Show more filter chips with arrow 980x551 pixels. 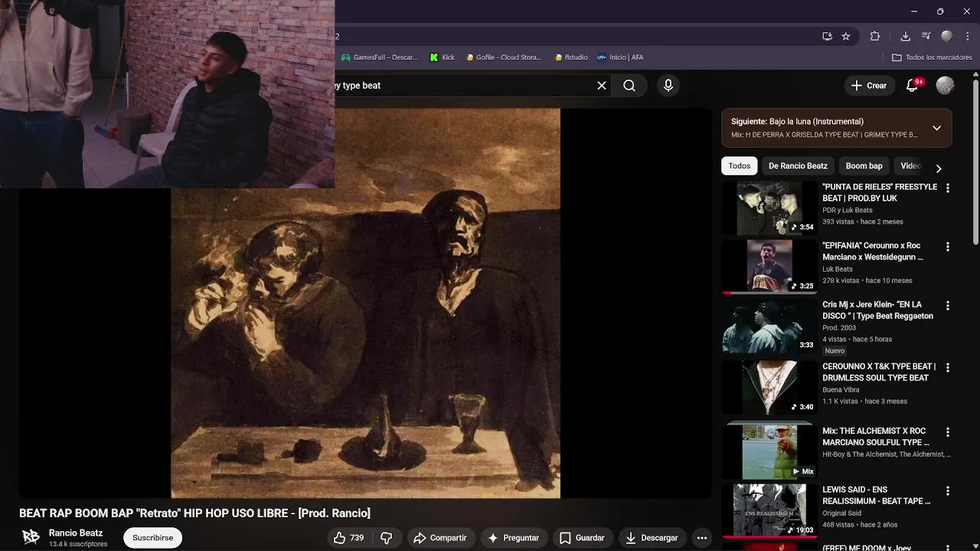(938, 168)
